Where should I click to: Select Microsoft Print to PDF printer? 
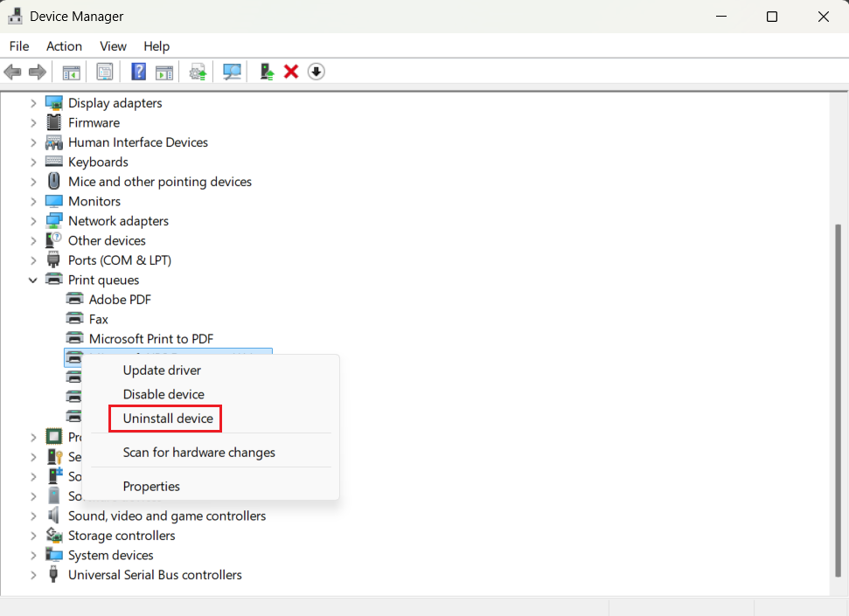pyautogui.click(x=150, y=339)
